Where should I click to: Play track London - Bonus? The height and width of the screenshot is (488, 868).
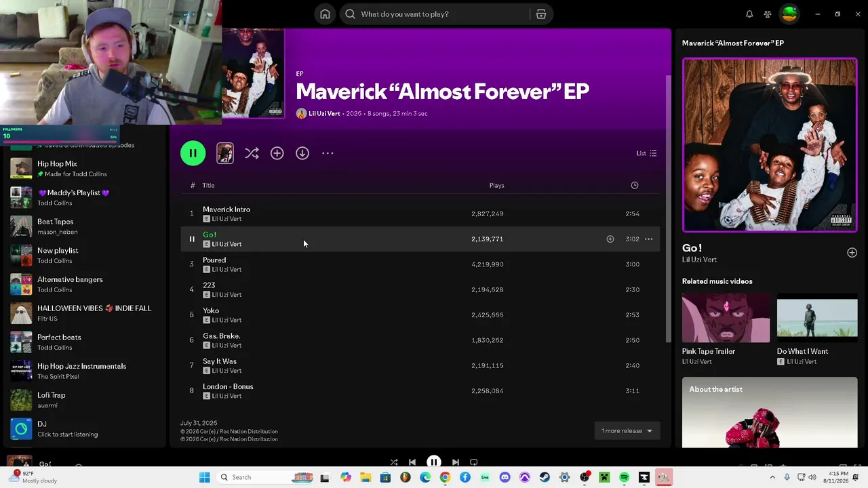click(x=228, y=386)
